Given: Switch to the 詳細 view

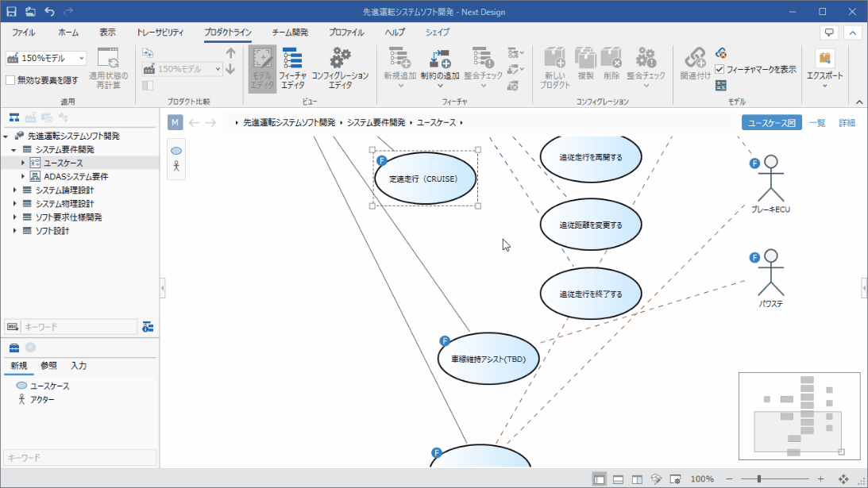Looking at the screenshot, I should click(x=847, y=123).
